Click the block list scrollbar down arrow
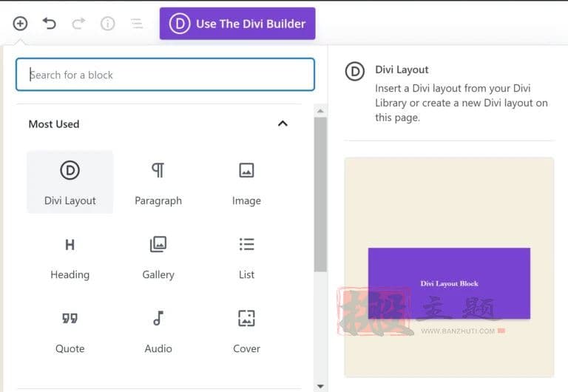The height and width of the screenshot is (392, 568). point(320,386)
